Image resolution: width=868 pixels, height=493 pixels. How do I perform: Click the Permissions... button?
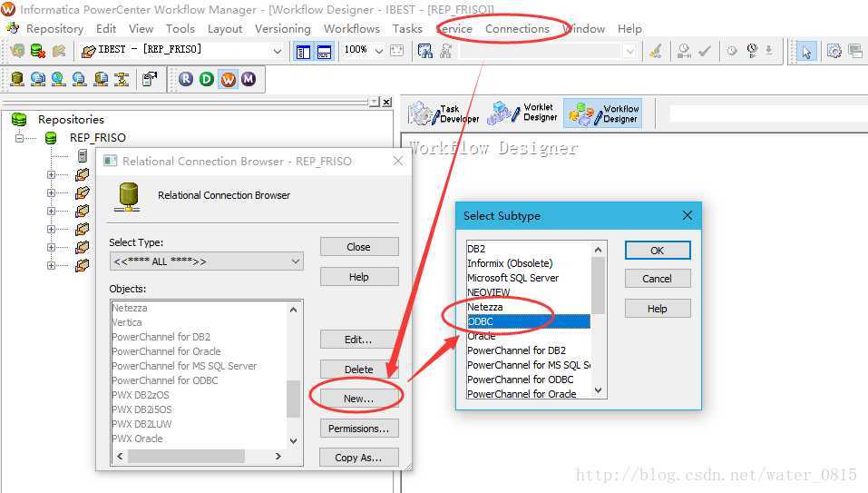coord(358,429)
